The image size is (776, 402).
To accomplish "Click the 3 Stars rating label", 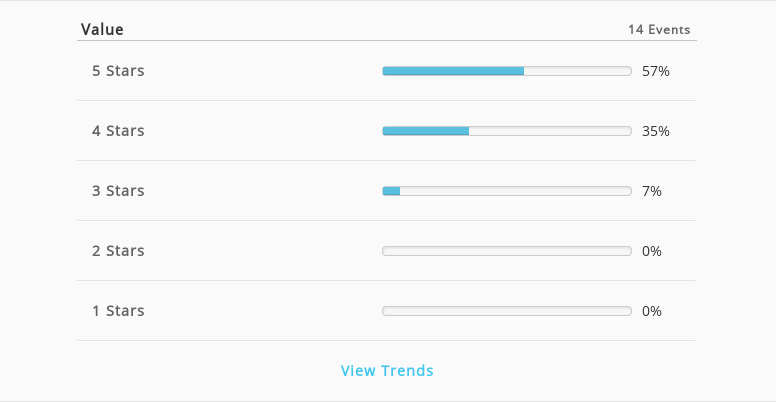I will [x=118, y=191].
